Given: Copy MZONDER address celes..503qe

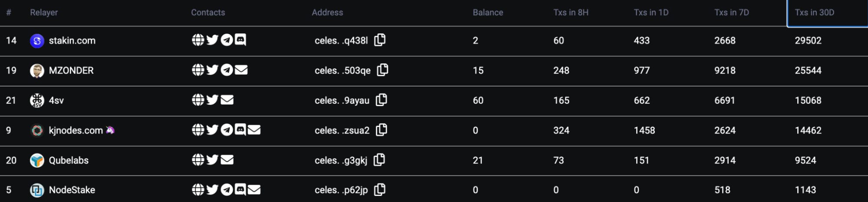Looking at the screenshot, I should click(383, 70).
